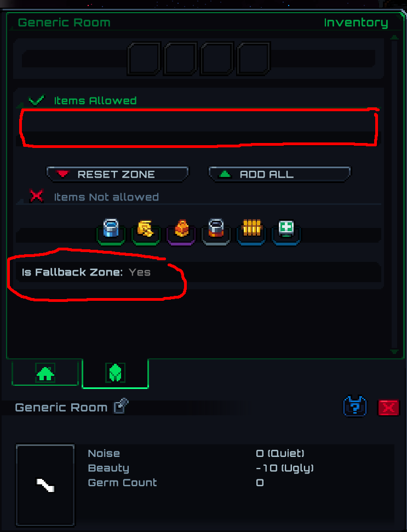407x532 pixels.
Task: Click the scrollbar down arrow at panel bottom
Action: click(394, 352)
